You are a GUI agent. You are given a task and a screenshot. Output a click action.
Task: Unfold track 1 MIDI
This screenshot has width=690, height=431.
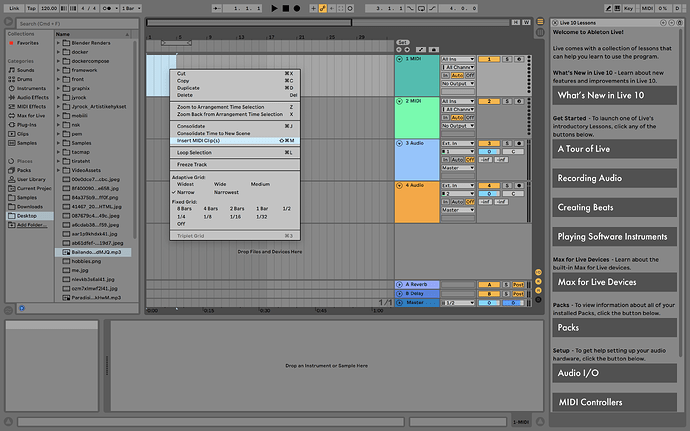(x=399, y=59)
